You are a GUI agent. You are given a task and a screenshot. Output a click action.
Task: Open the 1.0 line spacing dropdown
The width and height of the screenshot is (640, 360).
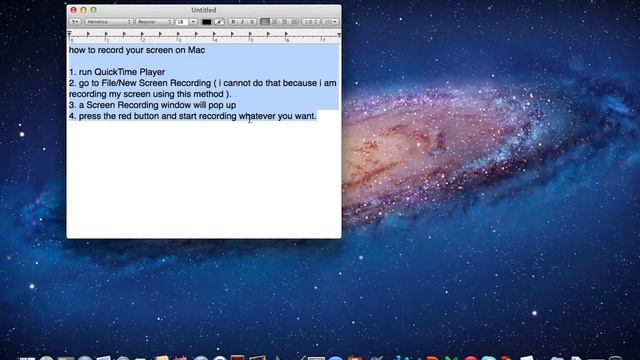tap(311, 22)
